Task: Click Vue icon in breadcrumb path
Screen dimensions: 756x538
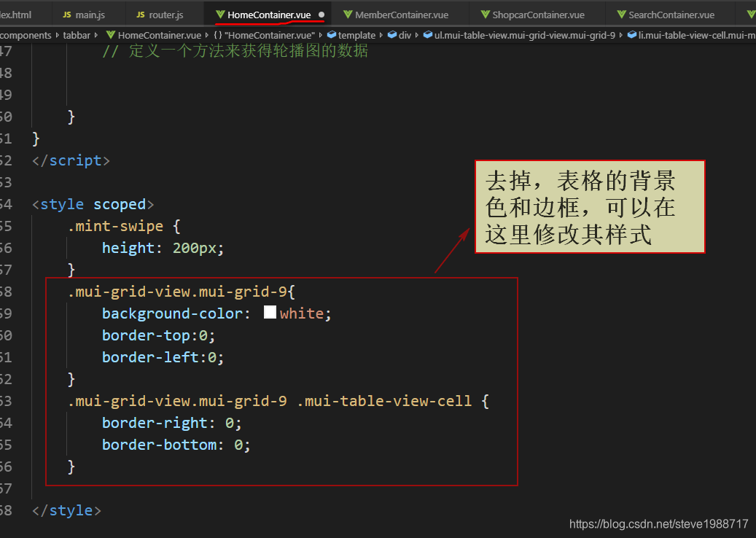Action: [x=110, y=35]
